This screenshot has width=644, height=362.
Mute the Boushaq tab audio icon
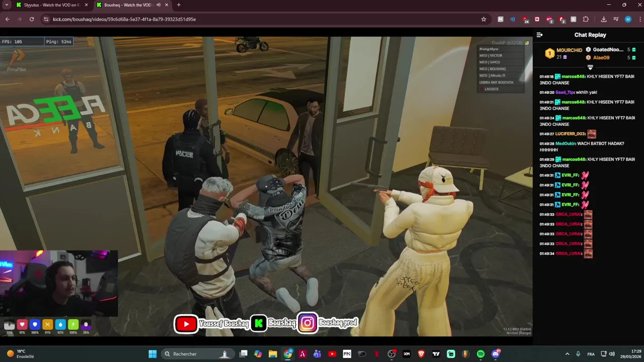[x=158, y=5]
